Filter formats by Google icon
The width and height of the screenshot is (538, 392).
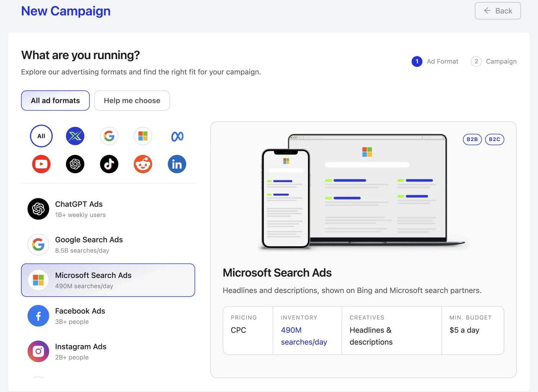pyautogui.click(x=109, y=136)
